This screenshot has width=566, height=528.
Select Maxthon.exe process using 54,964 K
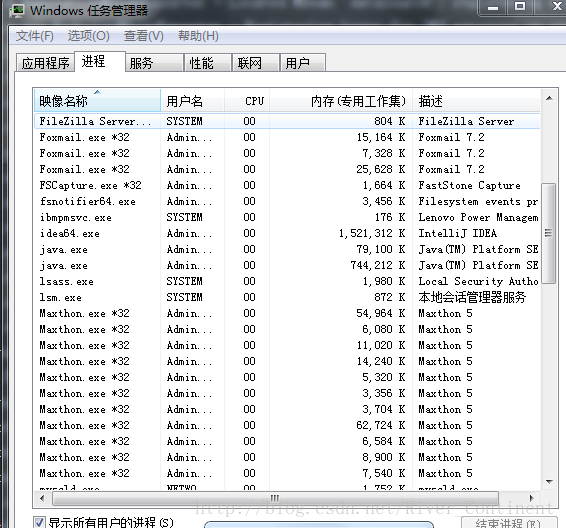287,313
